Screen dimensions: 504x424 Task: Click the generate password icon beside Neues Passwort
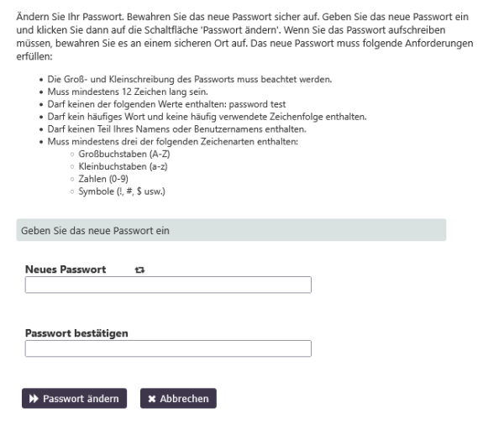tap(139, 270)
